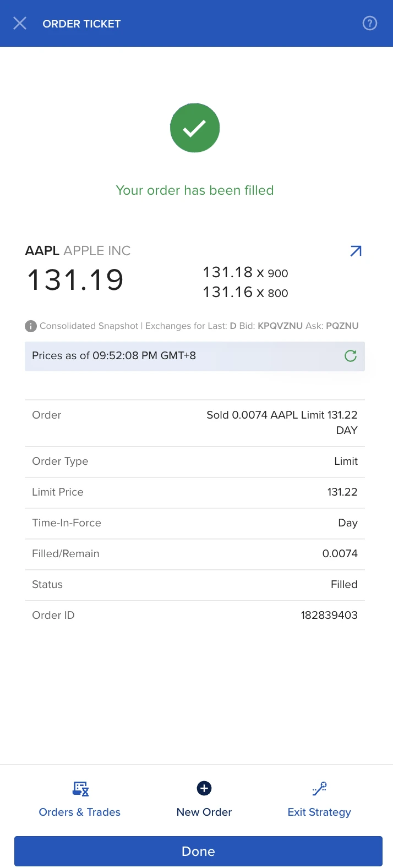
Task: Tap the Filled/Remain row label
Action: pyautogui.click(x=65, y=554)
